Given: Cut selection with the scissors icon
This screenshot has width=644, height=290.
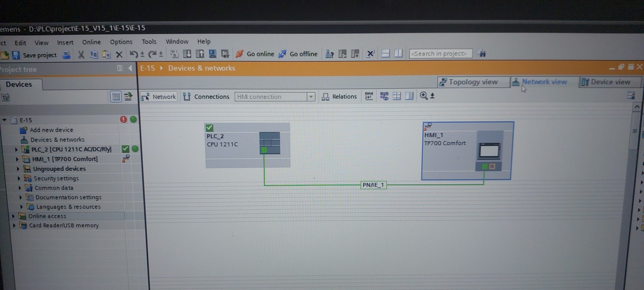Looking at the screenshot, I should coord(81,54).
